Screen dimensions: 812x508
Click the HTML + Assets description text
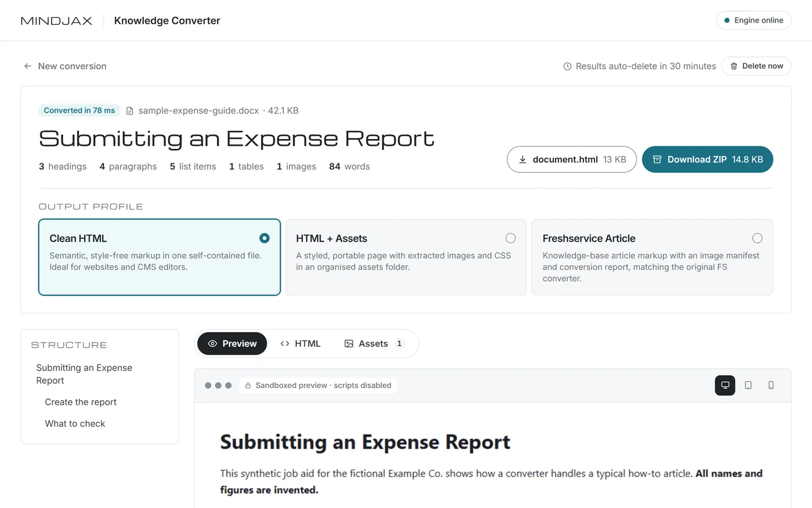404,261
